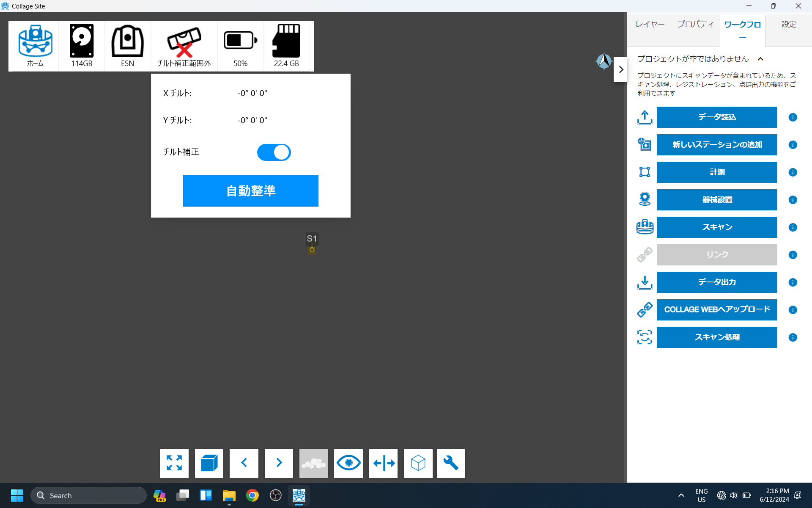This screenshot has width=812, height=508.
Task: Click the compass north arrow icon
Action: point(604,62)
